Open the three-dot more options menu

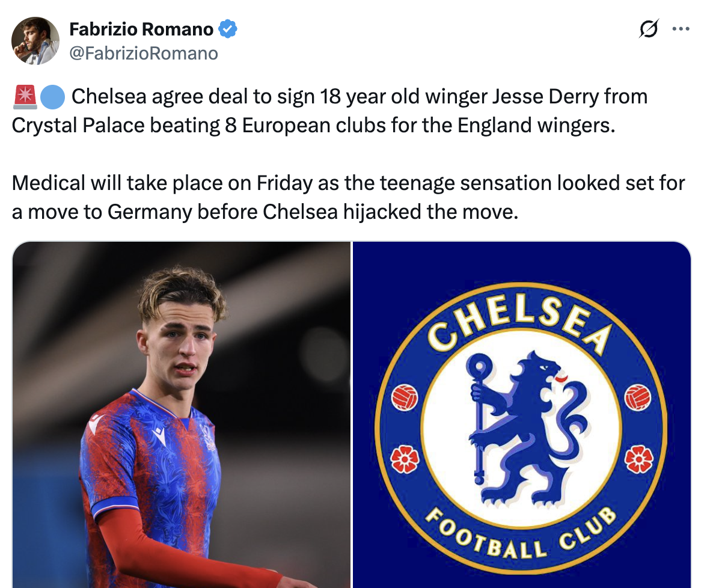[681, 29]
